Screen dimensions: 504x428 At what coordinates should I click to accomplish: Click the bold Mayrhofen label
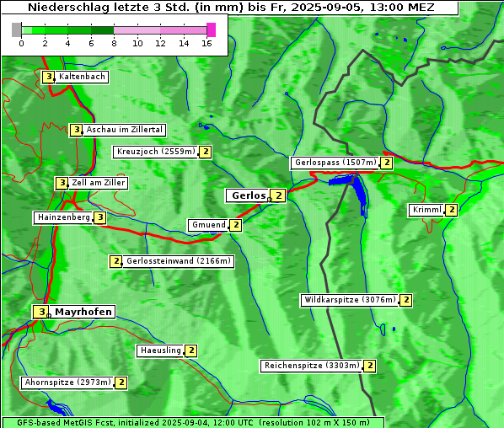tap(83, 312)
